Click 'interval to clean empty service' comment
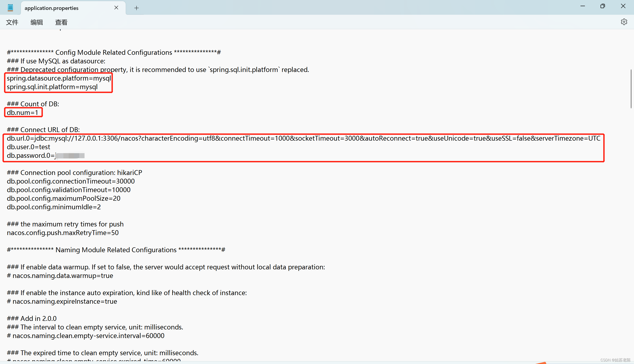This screenshot has height=364, width=634. 95,327
